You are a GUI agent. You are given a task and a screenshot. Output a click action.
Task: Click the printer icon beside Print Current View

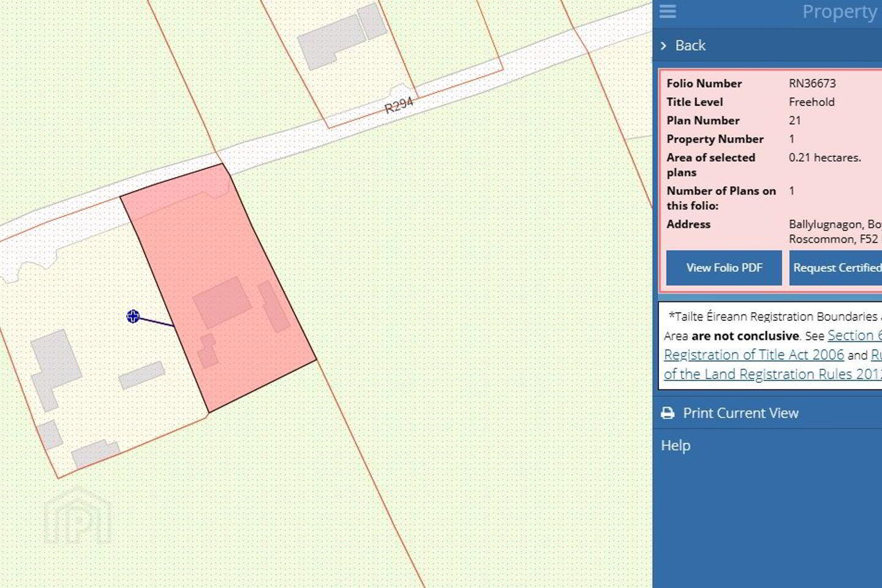pos(668,413)
